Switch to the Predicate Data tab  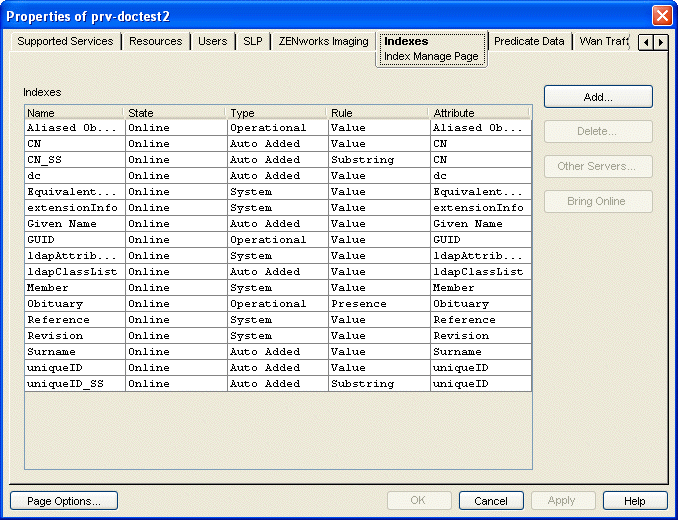click(x=529, y=42)
